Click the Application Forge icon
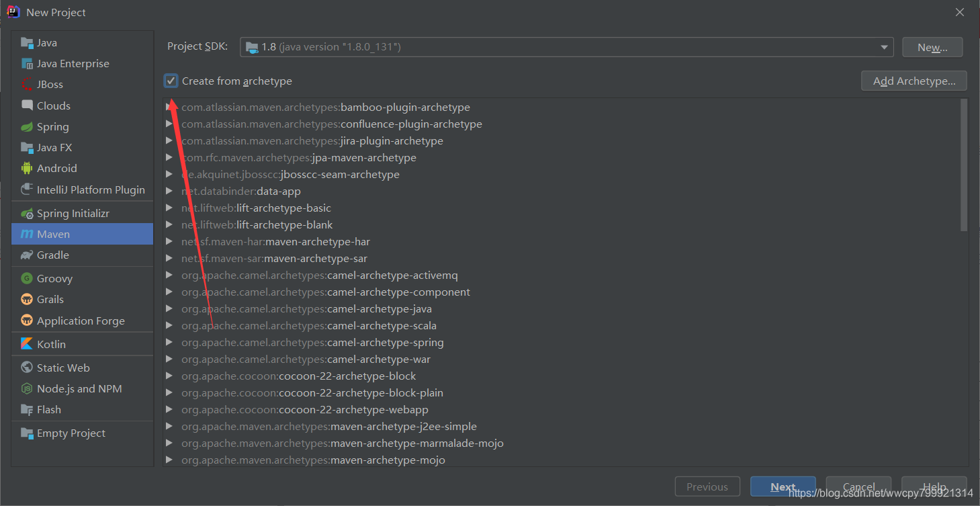This screenshot has height=506, width=980. point(27,321)
